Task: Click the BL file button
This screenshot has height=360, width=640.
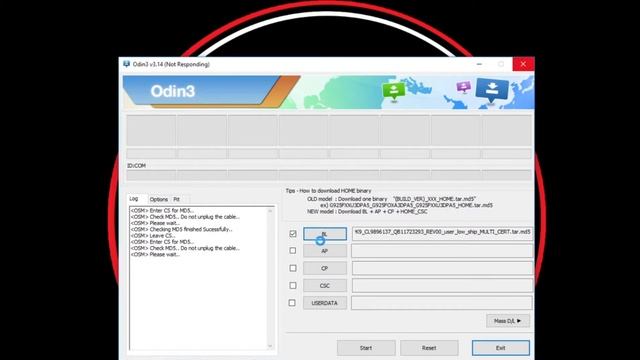Action: (325, 234)
